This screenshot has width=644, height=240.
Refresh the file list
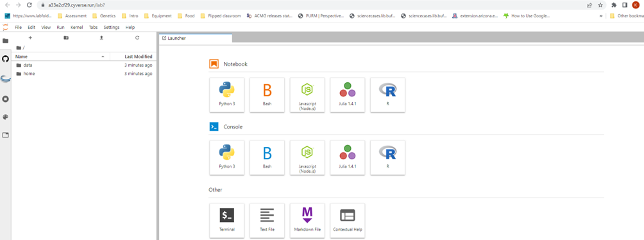(137, 38)
